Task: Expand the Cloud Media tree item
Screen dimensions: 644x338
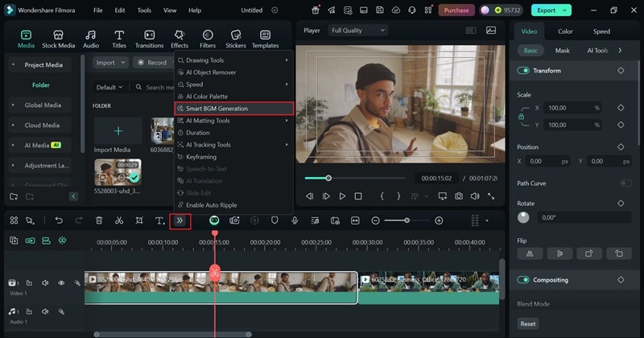Action: [13, 126]
